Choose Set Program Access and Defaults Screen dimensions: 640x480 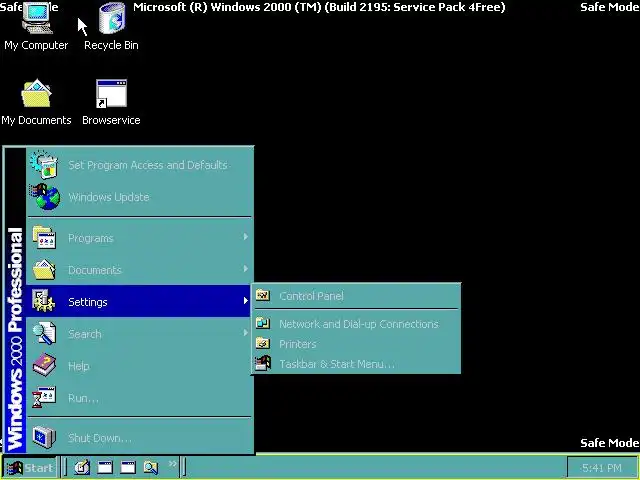(139, 165)
